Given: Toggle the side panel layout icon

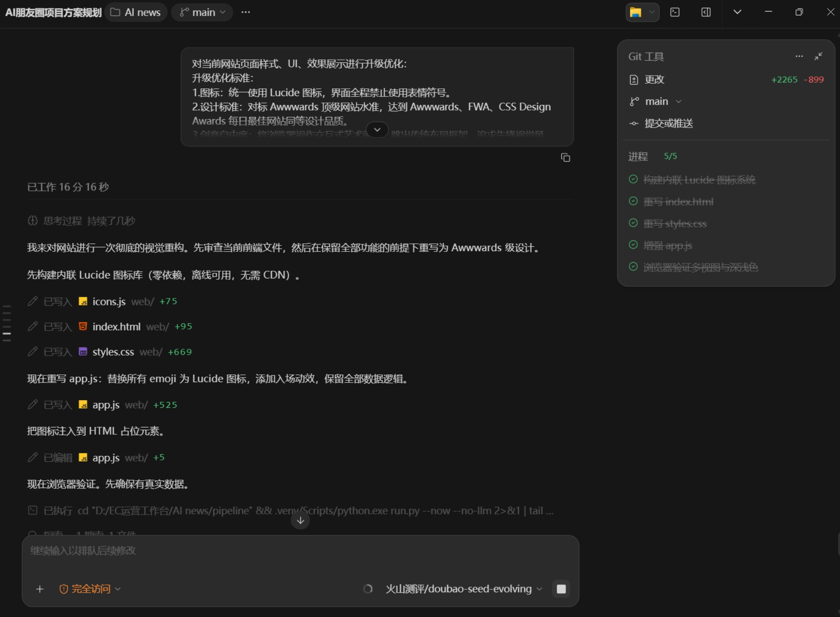Looking at the screenshot, I should pyautogui.click(x=706, y=12).
